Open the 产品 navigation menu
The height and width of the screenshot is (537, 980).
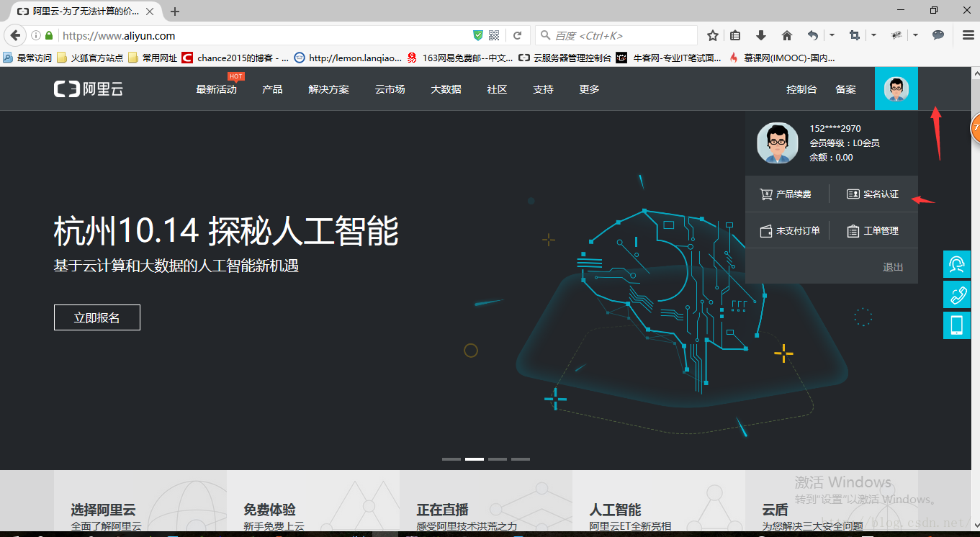coord(272,89)
